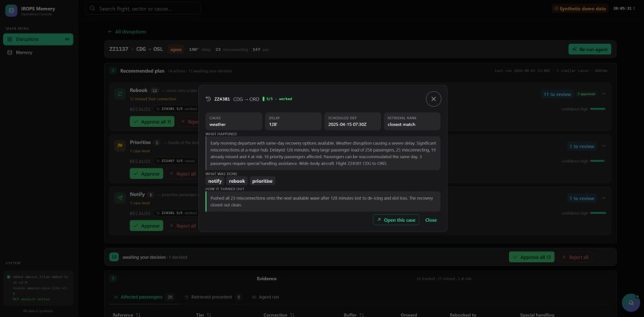Click the Memory database icon in sidebar
Screen dimensions: 644x317
tap(10, 53)
